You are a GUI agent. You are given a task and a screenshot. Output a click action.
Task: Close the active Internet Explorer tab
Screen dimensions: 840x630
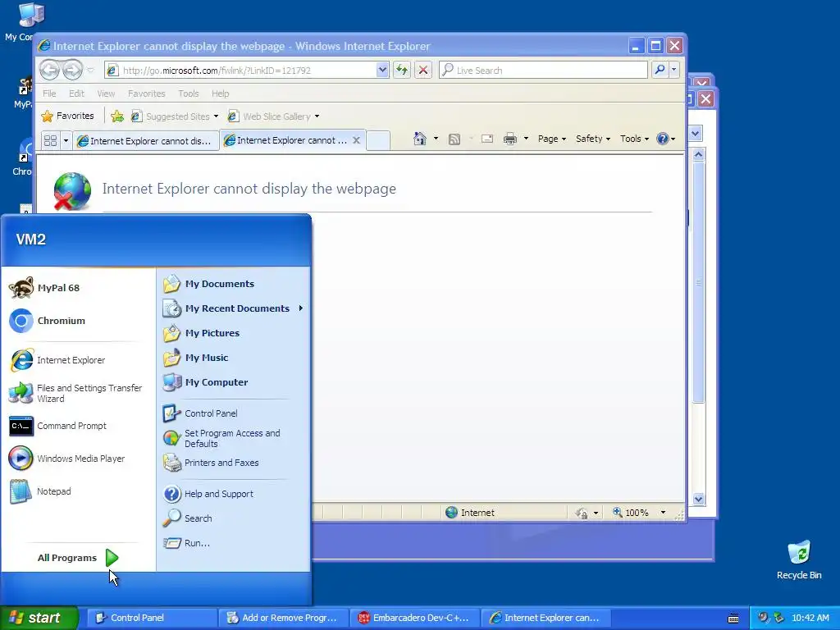(356, 140)
